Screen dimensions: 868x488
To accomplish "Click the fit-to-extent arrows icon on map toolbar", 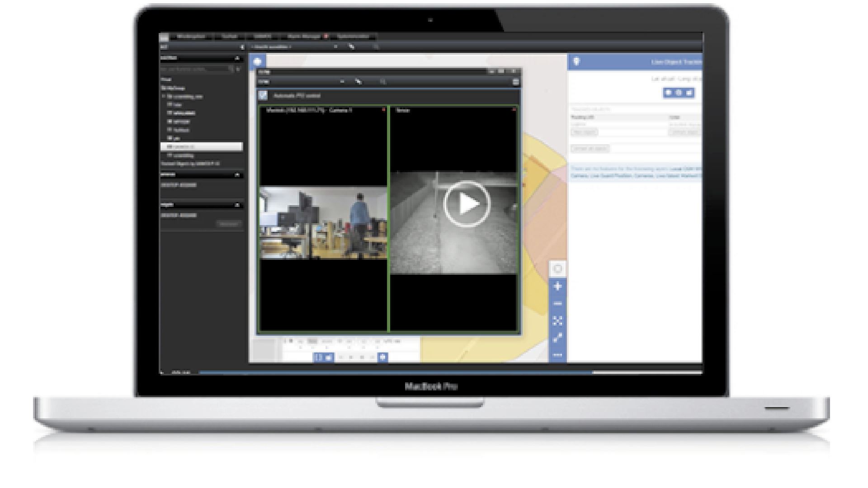I will point(557,321).
